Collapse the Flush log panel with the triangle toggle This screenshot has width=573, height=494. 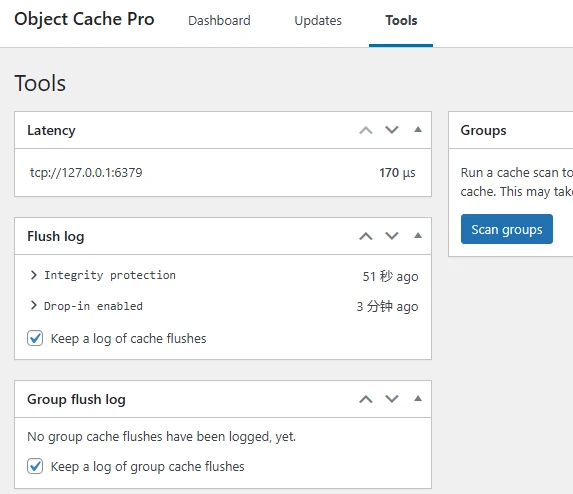(418, 235)
